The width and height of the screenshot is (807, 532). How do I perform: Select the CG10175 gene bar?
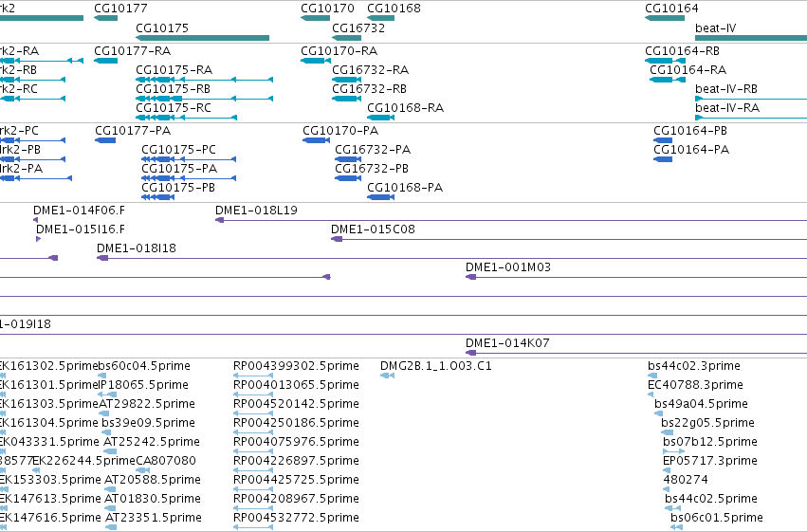[x=202, y=38]
